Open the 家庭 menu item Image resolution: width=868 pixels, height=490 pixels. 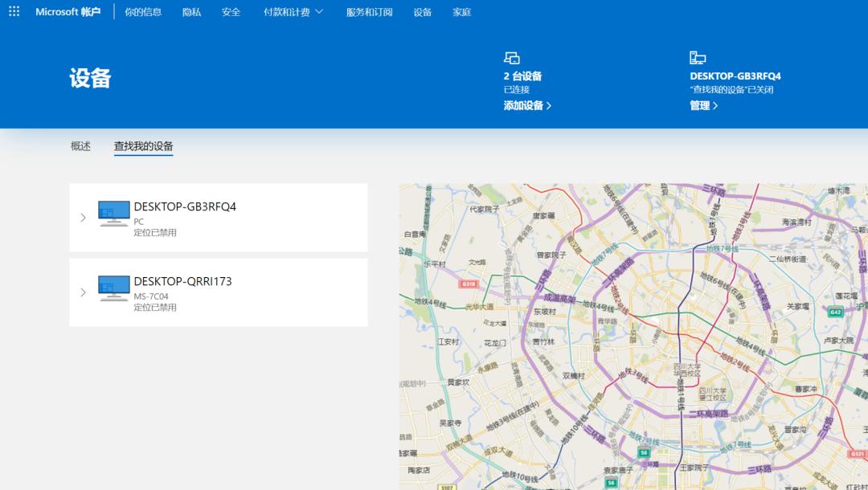click(x=462, y=12)
